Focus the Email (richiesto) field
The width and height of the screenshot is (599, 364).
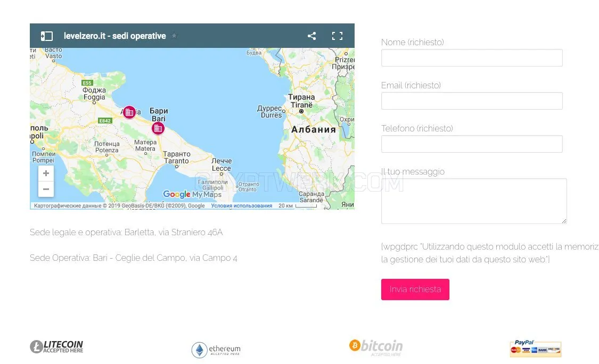tap(472, 101)
